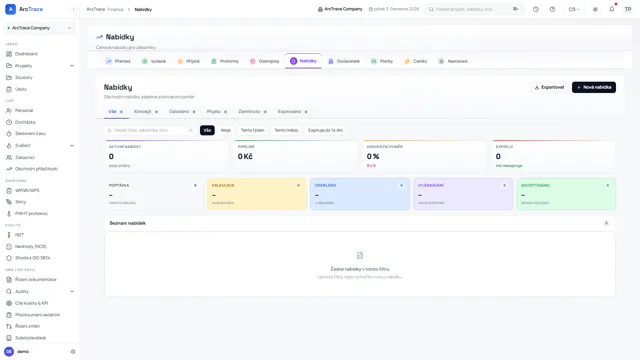This screenshot has height=360, width=640.
Task: Switch to the Vydané finance tab
Action: pos(154,61)
